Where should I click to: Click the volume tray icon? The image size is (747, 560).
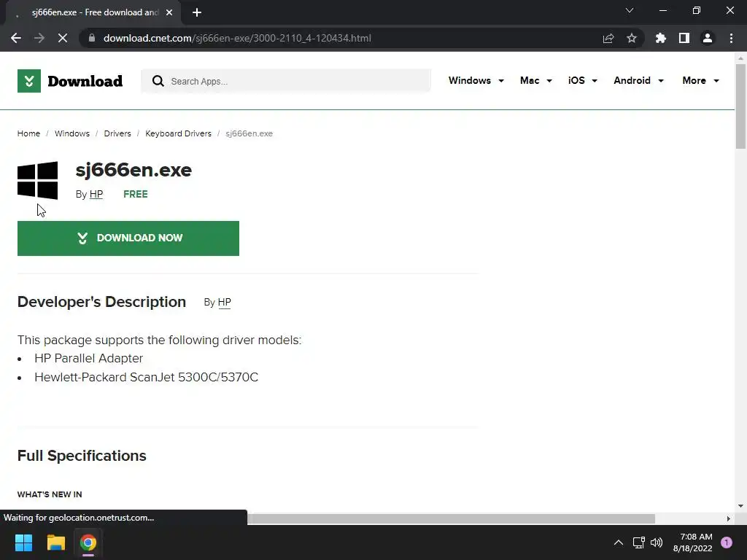(657, 542)
